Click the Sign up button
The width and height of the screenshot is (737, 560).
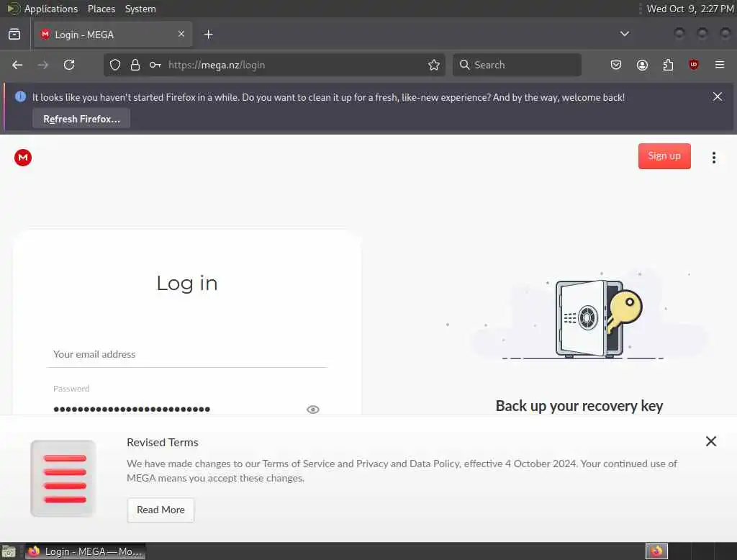click(x=664, y=156)
